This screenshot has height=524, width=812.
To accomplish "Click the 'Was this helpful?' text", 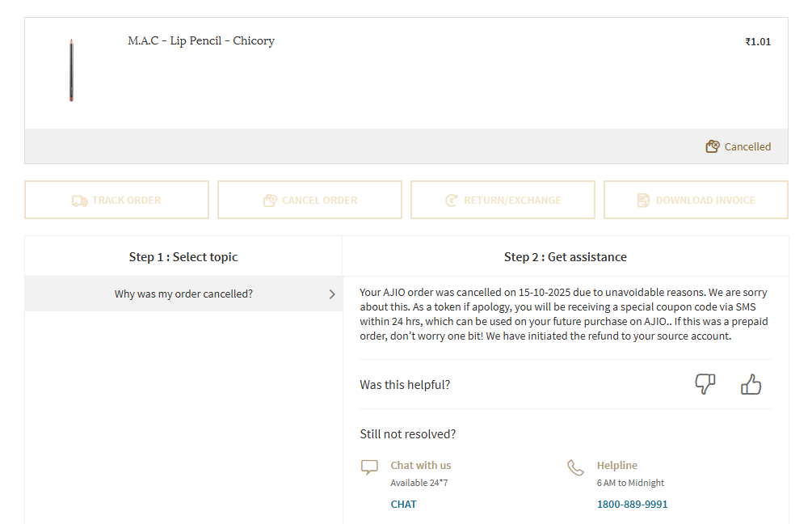I will [405, 385].
